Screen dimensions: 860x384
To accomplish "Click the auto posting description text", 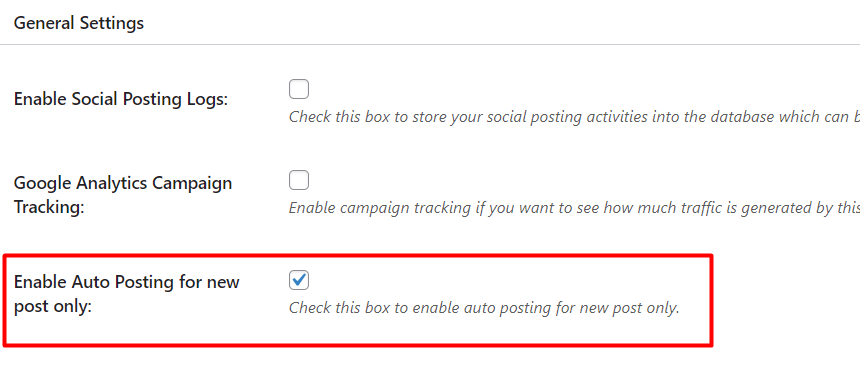I will click(484, 308).
